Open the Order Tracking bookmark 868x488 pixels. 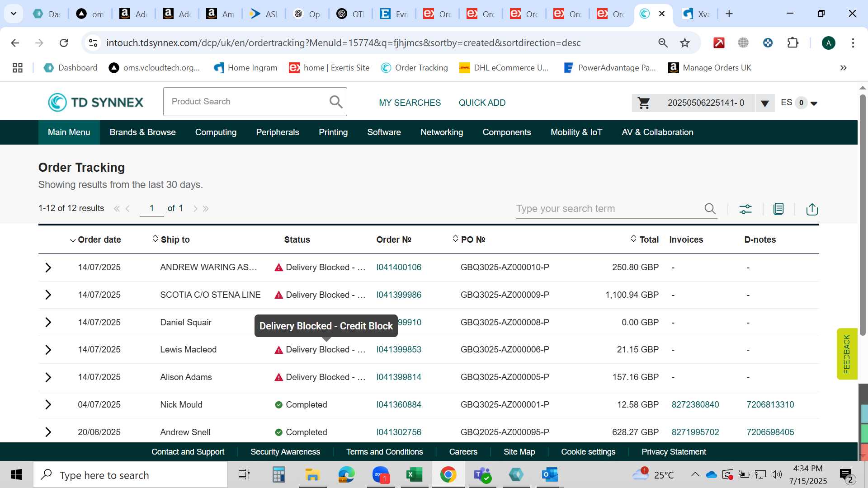414,68
